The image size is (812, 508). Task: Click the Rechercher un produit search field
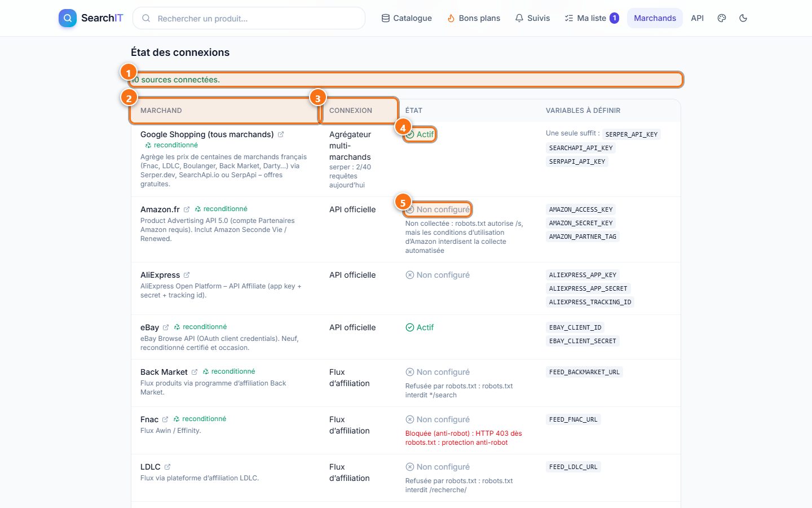tap(249, 18)
